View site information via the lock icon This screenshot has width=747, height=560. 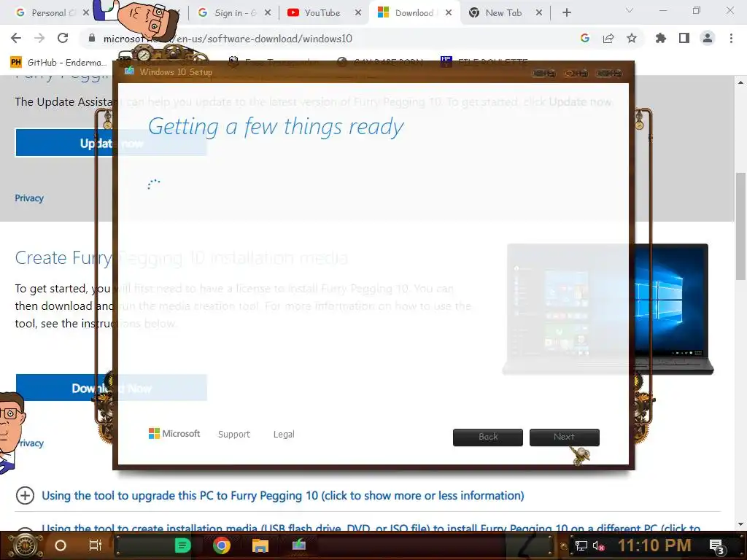coord(92,38)
